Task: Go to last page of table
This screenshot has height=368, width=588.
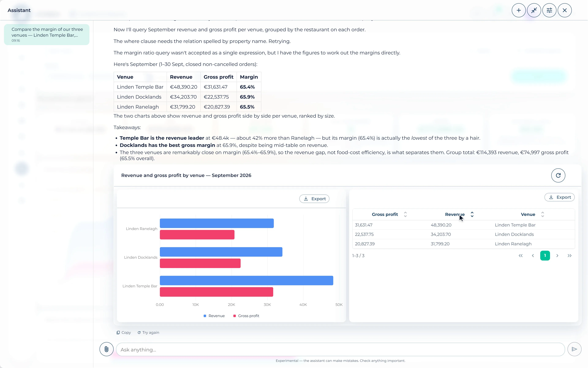Action: coord(569,256)
